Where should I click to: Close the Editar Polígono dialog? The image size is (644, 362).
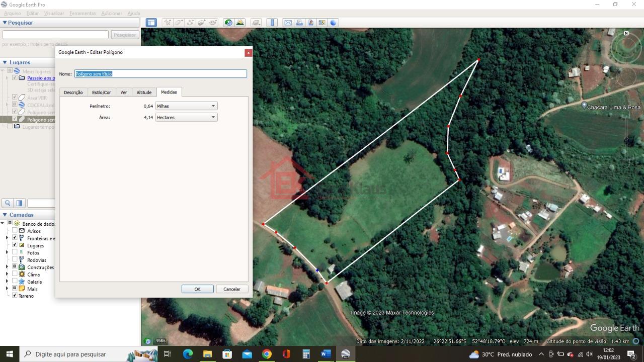point(248,52)
